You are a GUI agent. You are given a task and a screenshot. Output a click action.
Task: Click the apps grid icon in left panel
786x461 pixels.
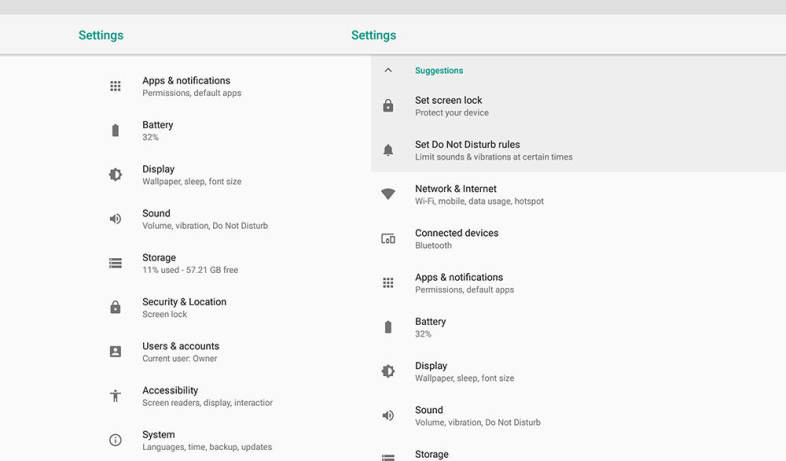(x=115, y=87)
